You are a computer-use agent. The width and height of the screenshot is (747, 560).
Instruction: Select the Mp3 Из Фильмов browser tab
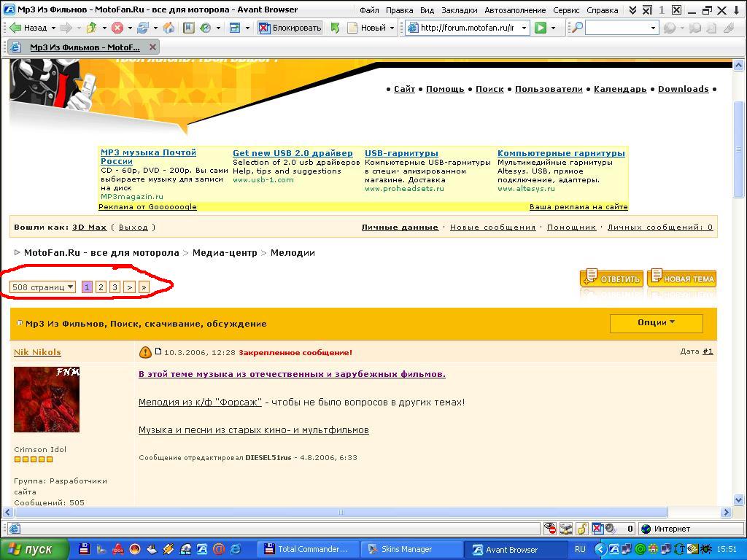pos(83,47)
